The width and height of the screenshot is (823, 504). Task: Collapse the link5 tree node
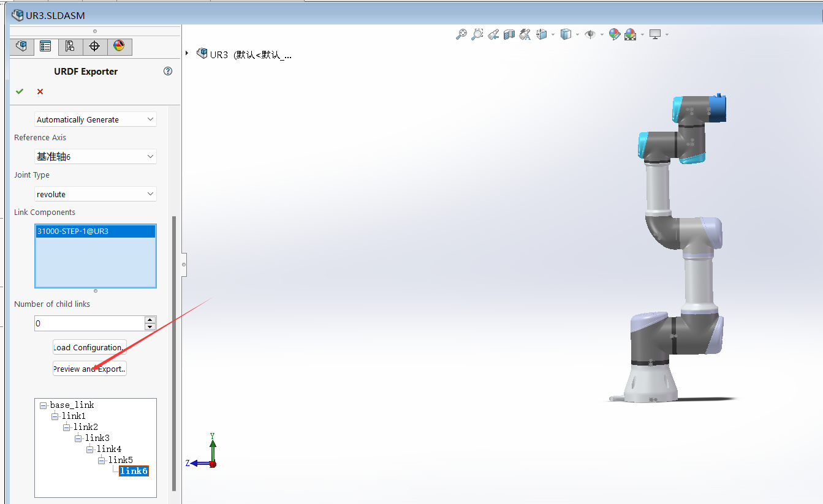[101, 461]
